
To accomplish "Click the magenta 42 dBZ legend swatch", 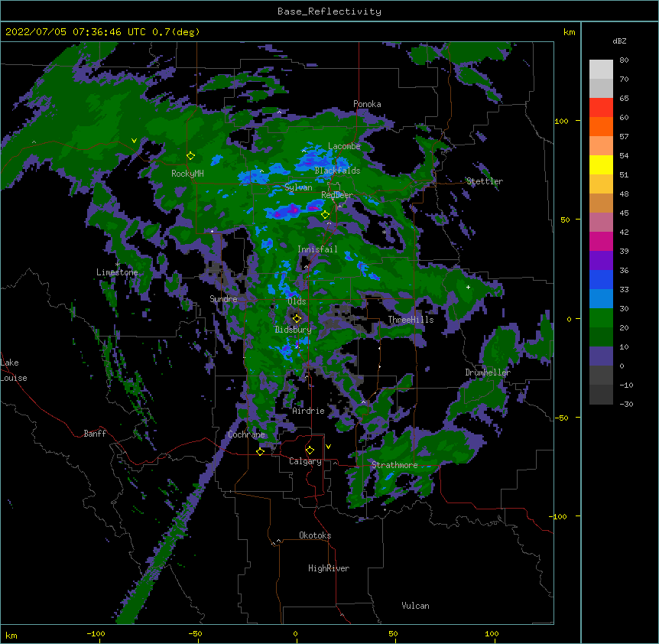I will [x=601, y=241].
